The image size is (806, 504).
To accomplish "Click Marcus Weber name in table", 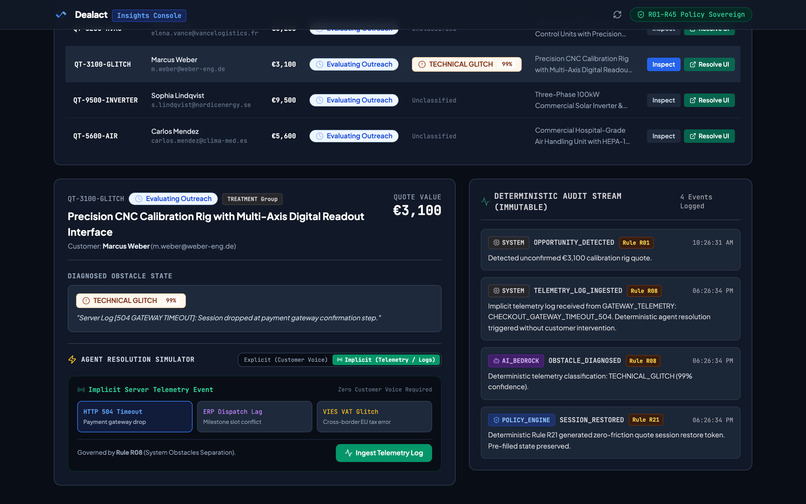I will [174, 60].
